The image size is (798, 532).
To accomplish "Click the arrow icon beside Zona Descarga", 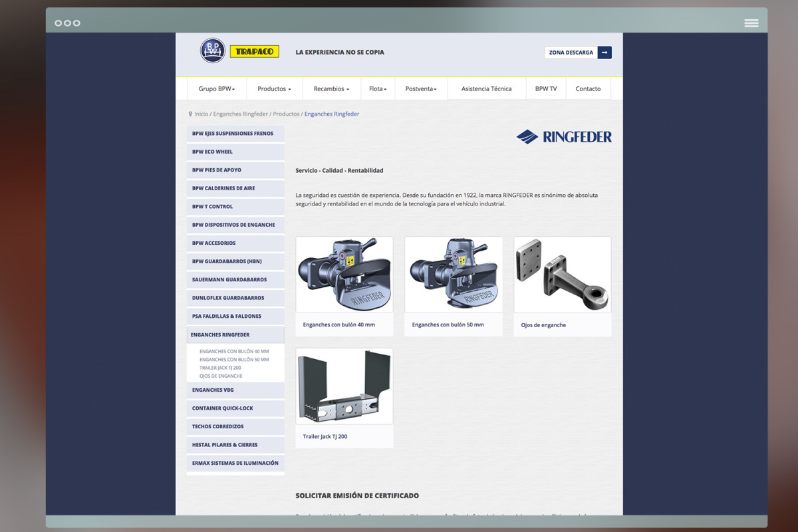I will (604, 53).
